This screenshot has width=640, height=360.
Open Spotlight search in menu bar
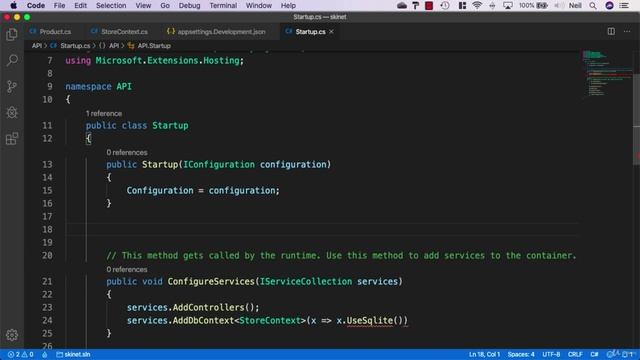[x=593, y=5]
